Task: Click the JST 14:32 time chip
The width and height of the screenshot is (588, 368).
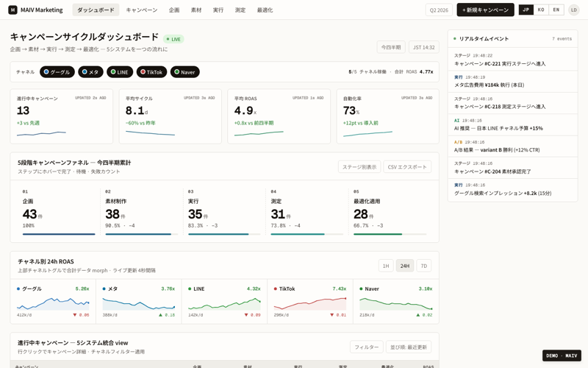Action: (424, 47)
